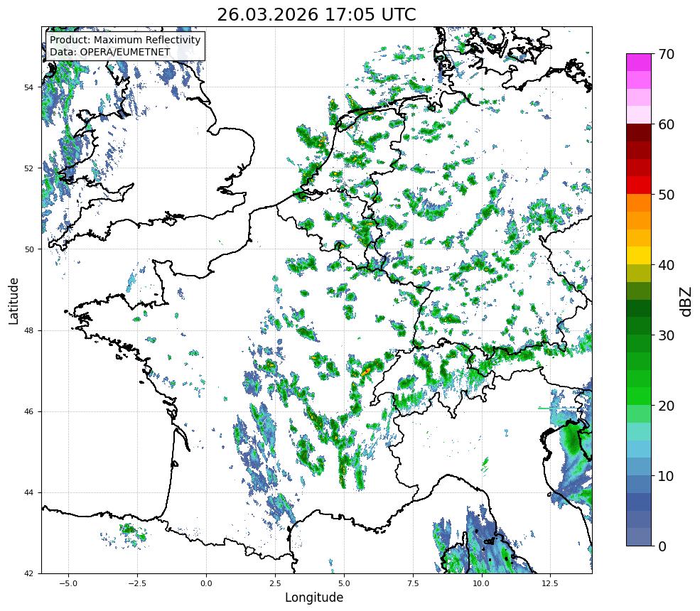
Task: Click the 'Data: OPERA/EUMETNET' legend line
Action: 110,52
